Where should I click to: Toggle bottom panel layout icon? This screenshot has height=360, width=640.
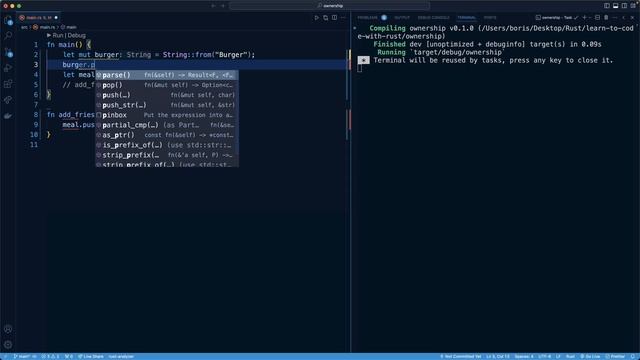click(x=616, y=6)
